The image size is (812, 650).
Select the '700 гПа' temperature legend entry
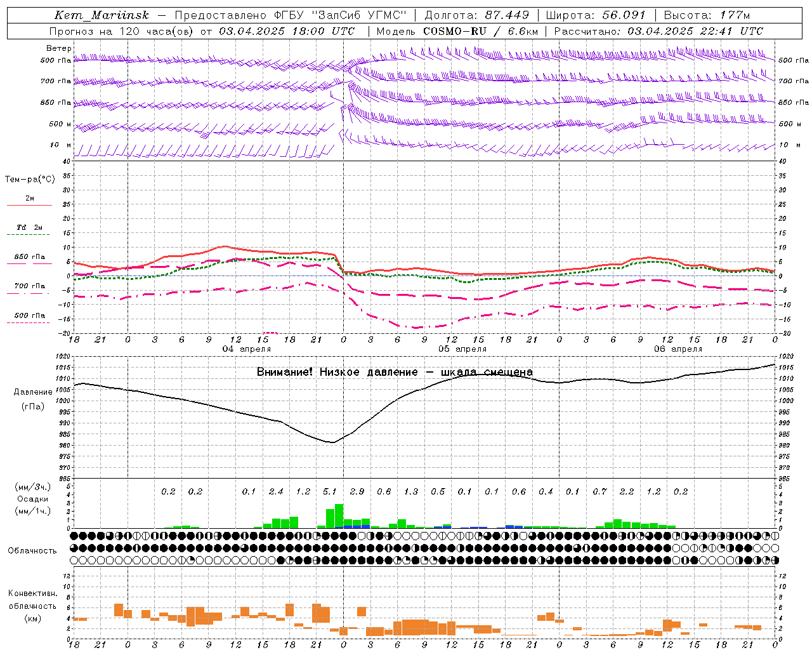click(x=30, y=286)
